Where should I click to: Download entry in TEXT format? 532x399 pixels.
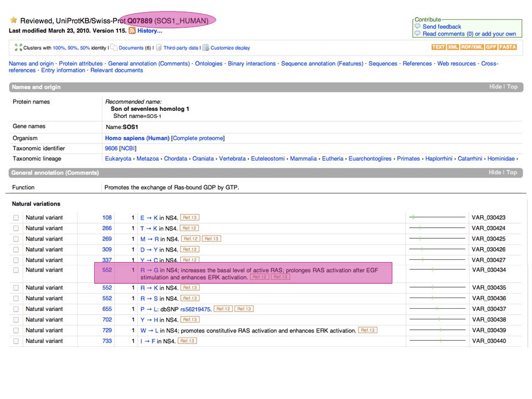(x=438, y=47)
